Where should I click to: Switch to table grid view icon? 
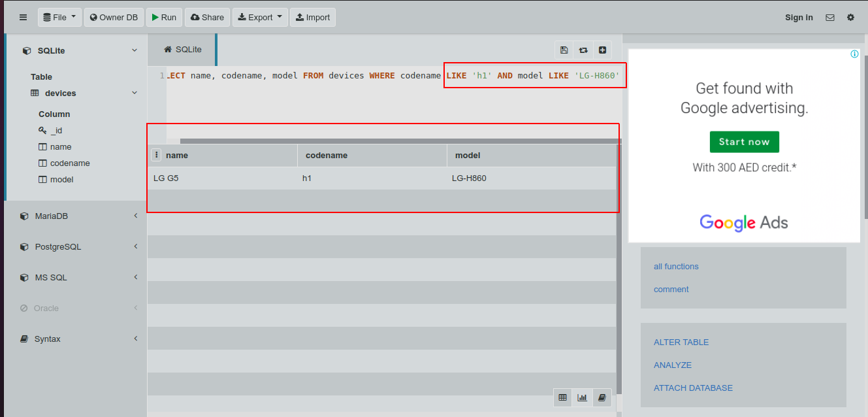tap(563, 397)
